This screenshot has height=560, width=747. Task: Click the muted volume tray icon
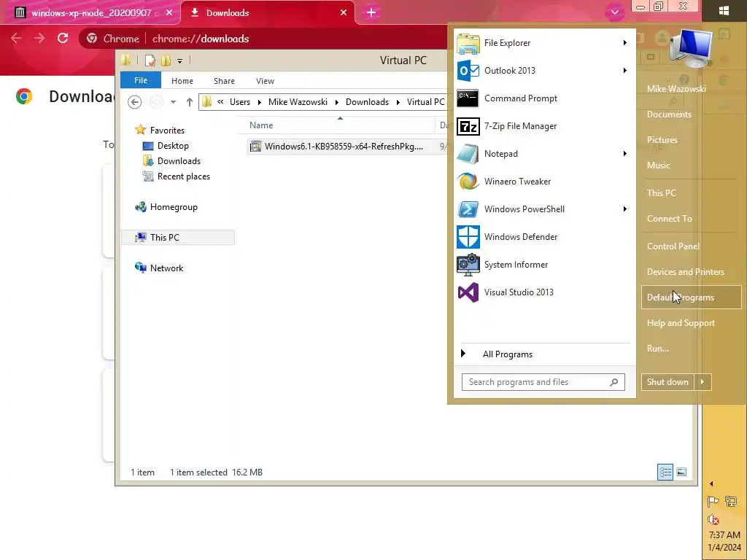click(713, 519)
